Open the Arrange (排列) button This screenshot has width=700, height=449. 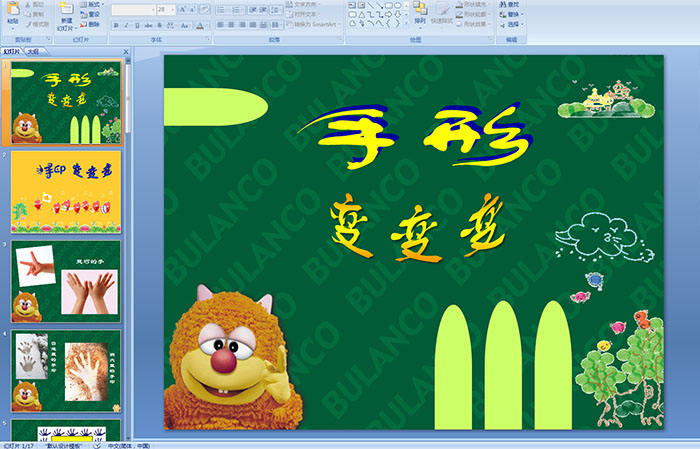[420, 13]
